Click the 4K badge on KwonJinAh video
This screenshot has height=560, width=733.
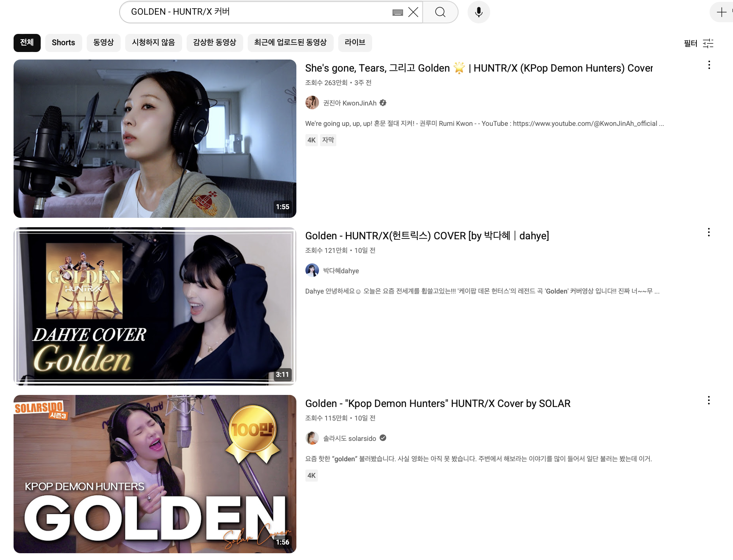click(311, 140)
